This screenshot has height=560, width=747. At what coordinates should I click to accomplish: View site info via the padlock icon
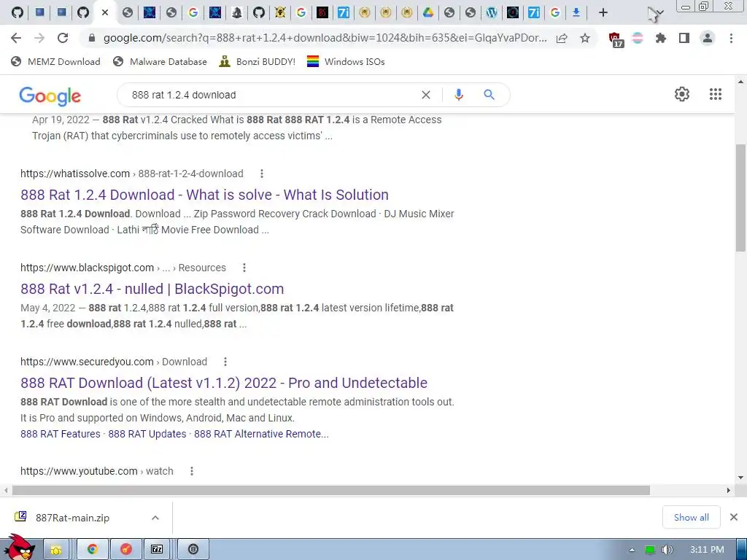pos(92,38)
